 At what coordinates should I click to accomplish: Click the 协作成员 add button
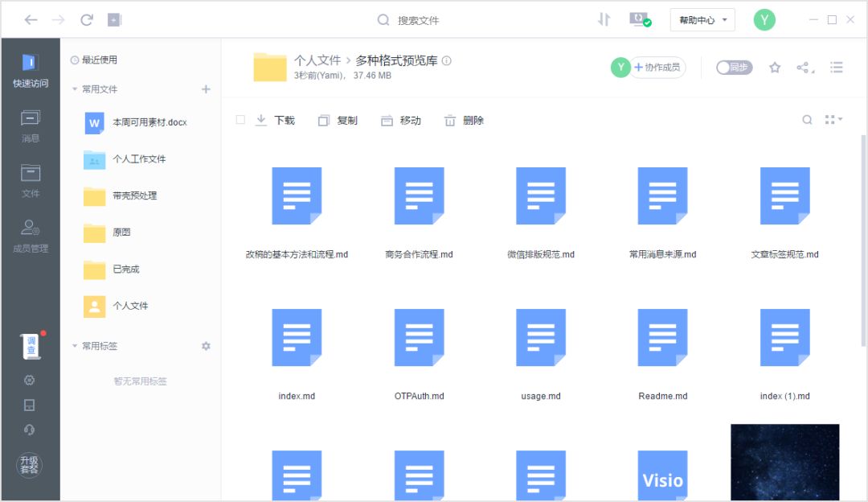[658, 68]
